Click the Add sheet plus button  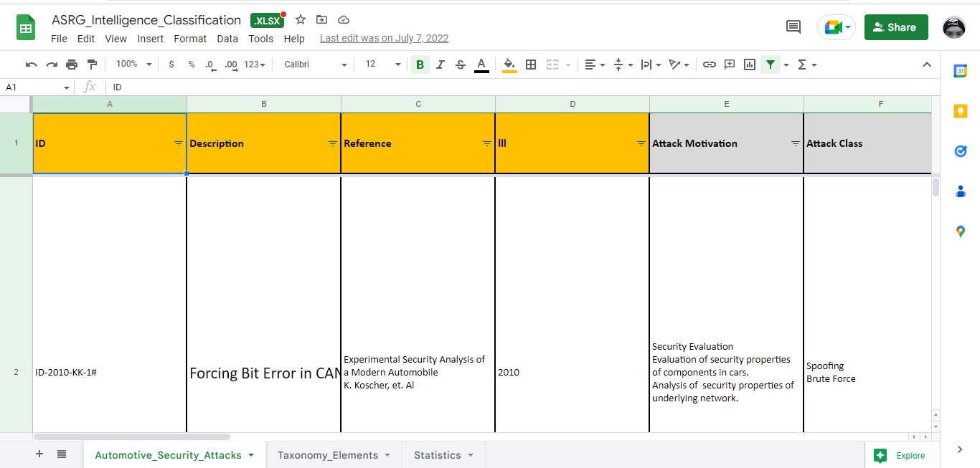coord(39,454)
